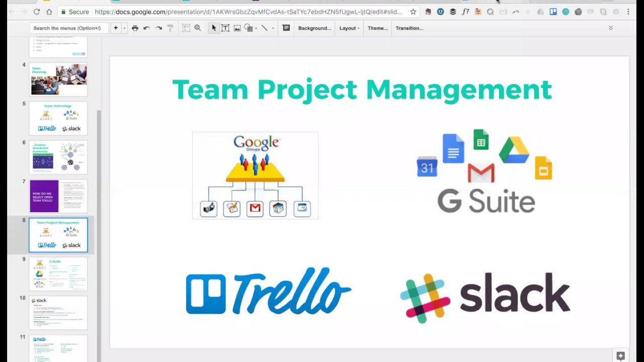Screen dimensions: 644x362
Task: Open the new slide layout dropdown arrow
Action: 124,28
